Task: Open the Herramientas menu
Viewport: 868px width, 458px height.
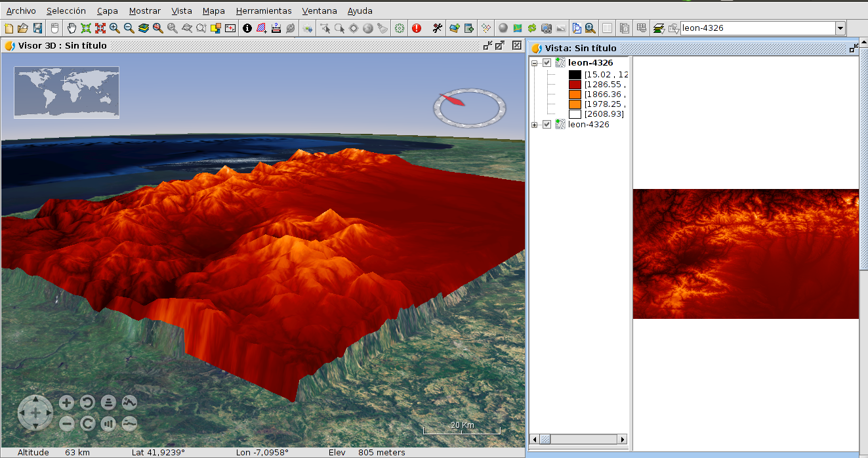Action: click(x=264, y=10)
